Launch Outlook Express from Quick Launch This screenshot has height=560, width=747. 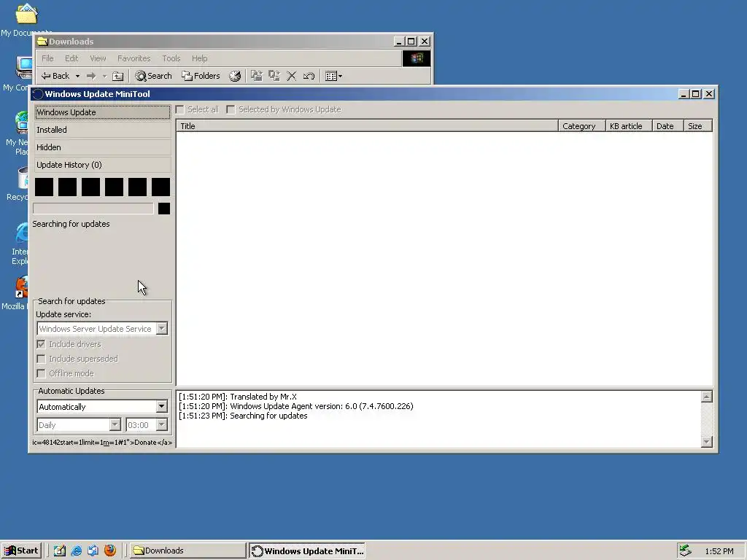(x=93, y=551)
